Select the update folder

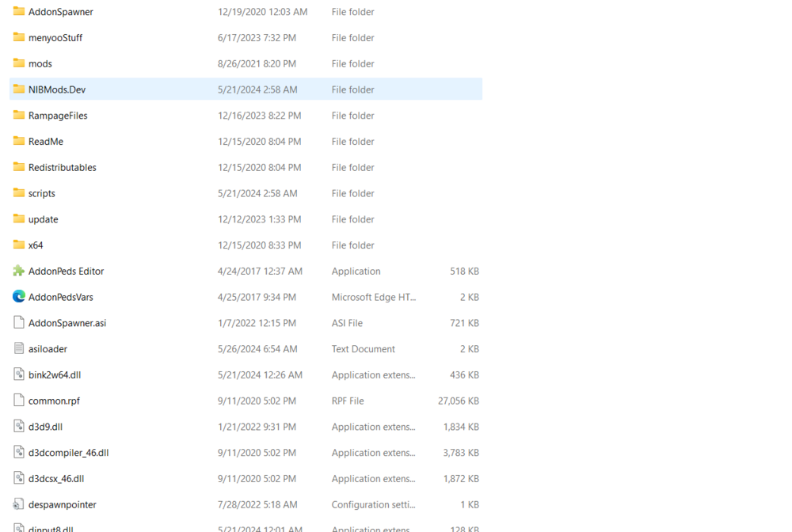(x=44, y=219)
